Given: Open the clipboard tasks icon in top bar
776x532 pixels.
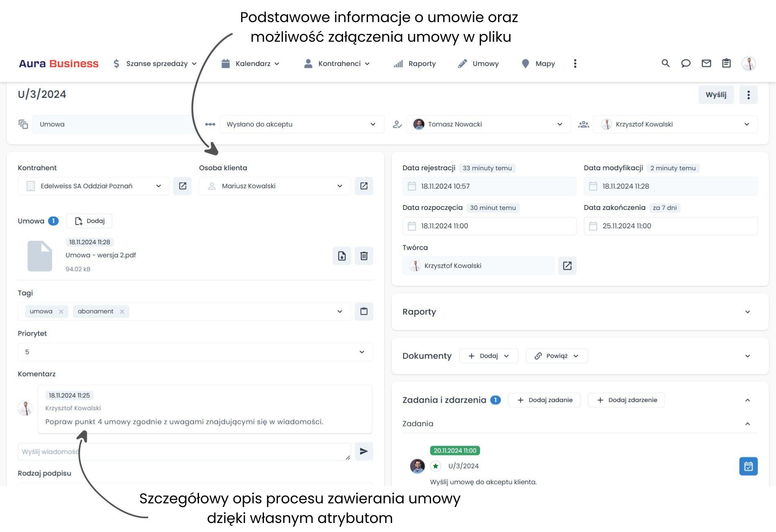Looking at the screenshot, I should pyautogui.click(x=726, y=63).
